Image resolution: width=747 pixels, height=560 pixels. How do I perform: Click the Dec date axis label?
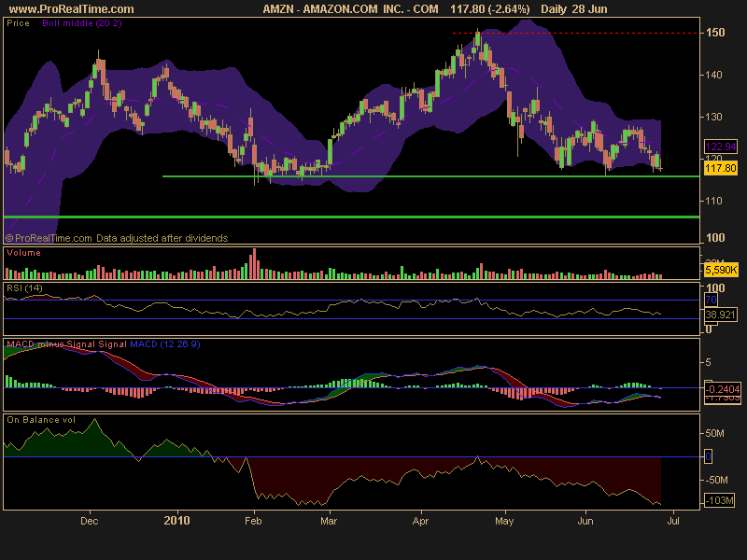pyautogui.click(x=89, y=521)
